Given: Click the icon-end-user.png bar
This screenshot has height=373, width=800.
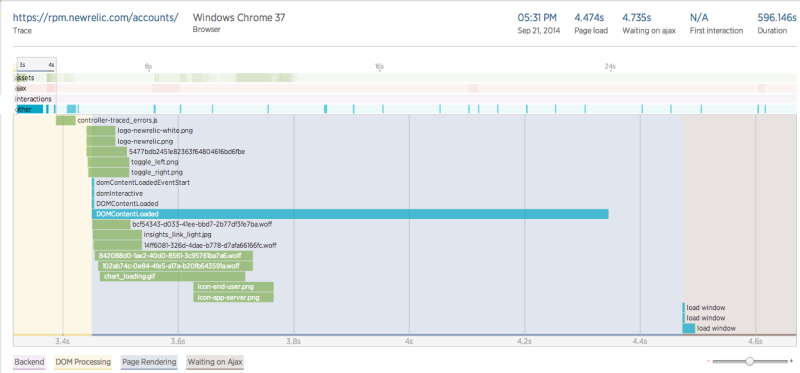Looking at the screenshot, I should pyautogui.click(x=233, y=287).
